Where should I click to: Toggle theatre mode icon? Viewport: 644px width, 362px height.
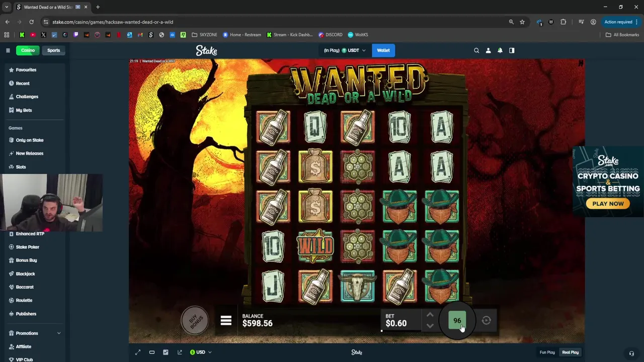click(x=151, y=352)
